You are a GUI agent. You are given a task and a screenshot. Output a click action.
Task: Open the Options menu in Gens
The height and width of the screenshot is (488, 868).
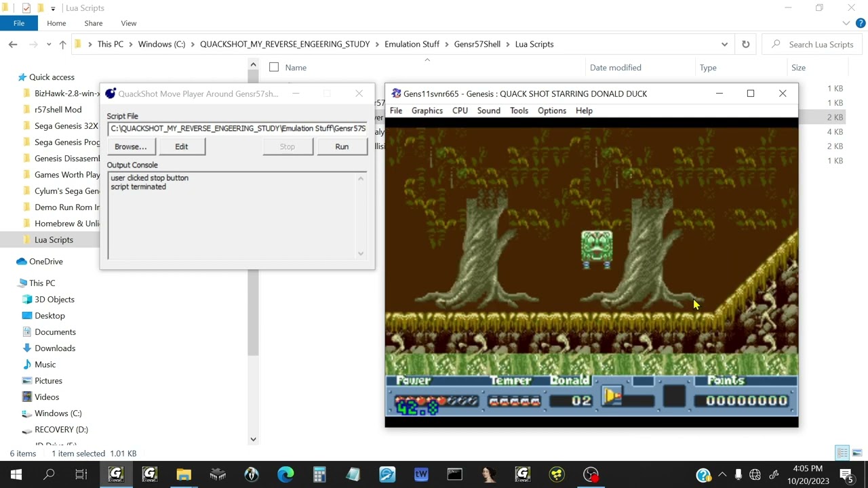(552, 110)
